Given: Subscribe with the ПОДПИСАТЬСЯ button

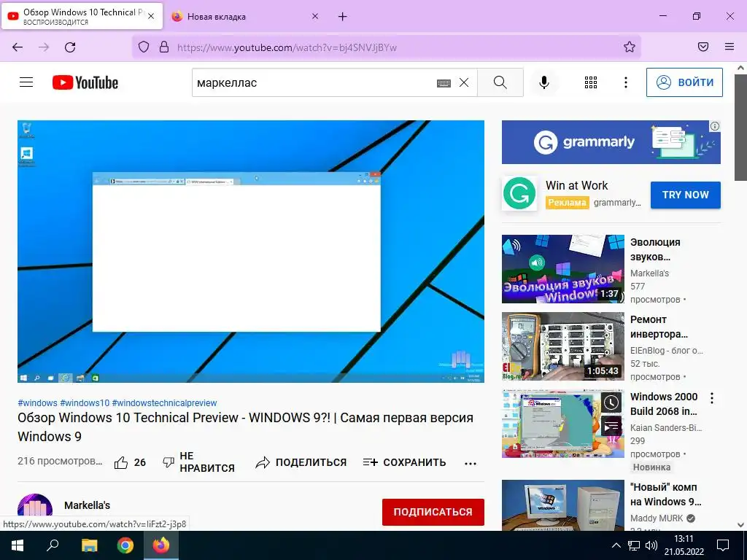Looking at the screenshot, I should point(433,512).
